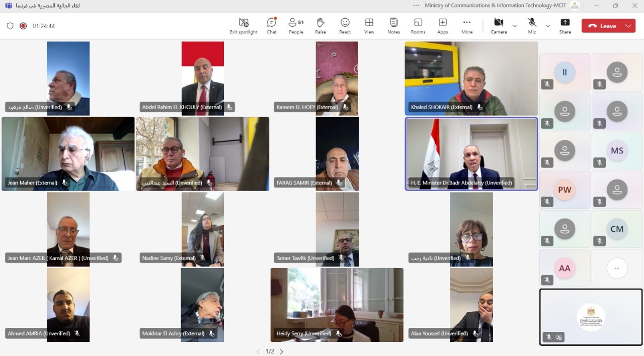Click the red recording indicator
644x356 pixels.
click(x=23, y=26)
